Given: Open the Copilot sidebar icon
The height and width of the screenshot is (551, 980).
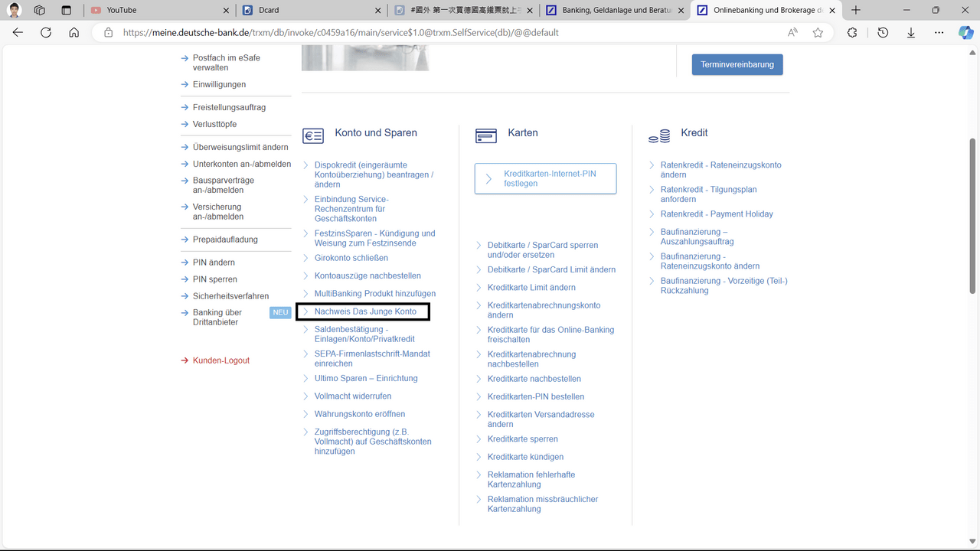Looking at the screenshot, I should 966,33.
